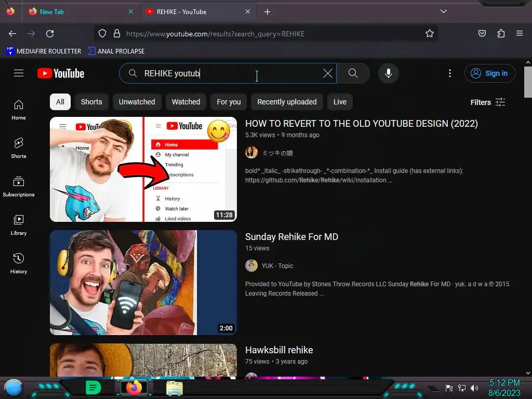Viewport: 532px width, 399px height.
Task: Open the YouTube settings three-dot menu
Action: point(450,73)
